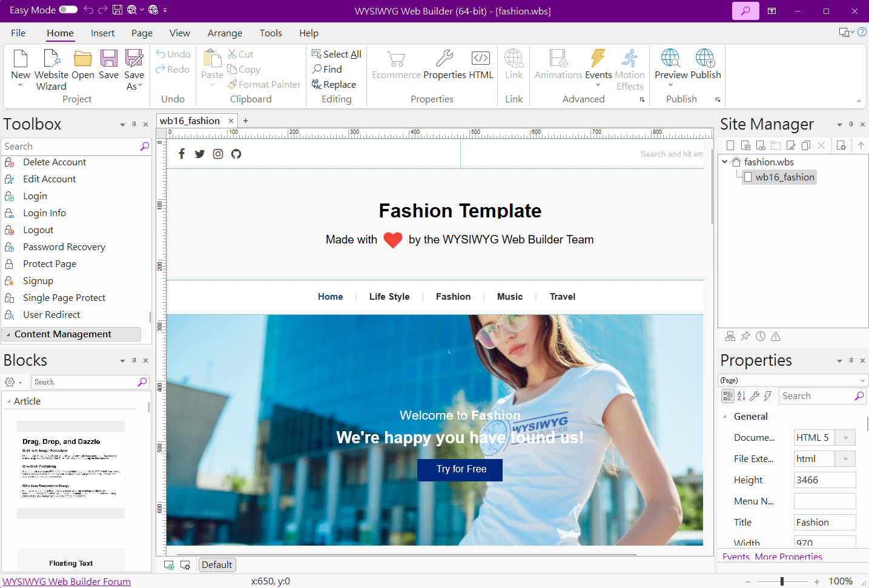
Task: Switch to the Arrange ribbon tab
Action: point(225,33)
